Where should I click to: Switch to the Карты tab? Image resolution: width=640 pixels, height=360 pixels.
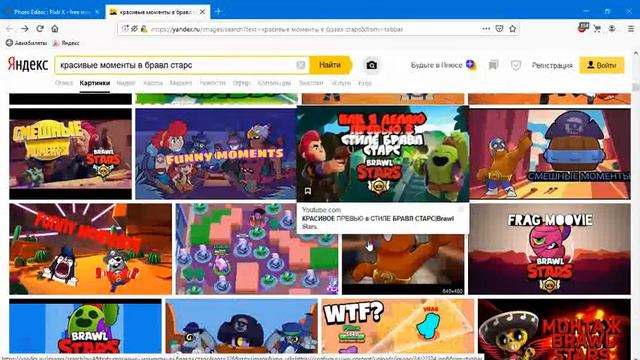pos(153,83)
